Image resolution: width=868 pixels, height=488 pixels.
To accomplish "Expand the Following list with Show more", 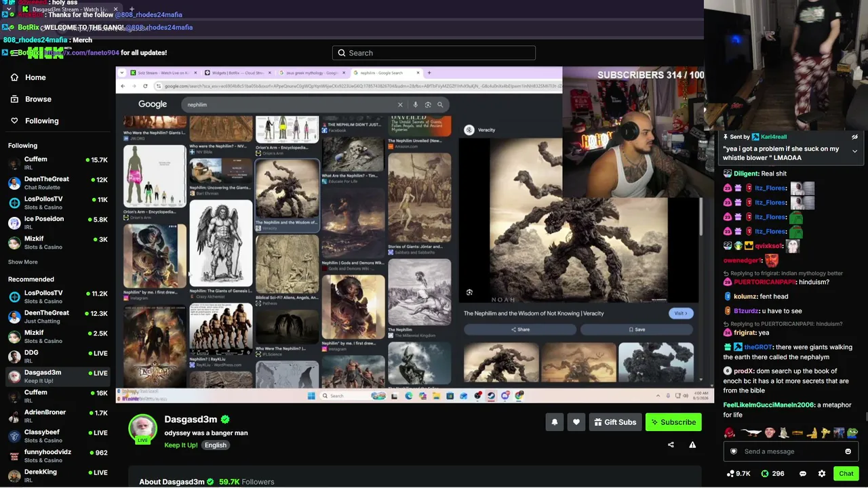I will tap(23, 262).
